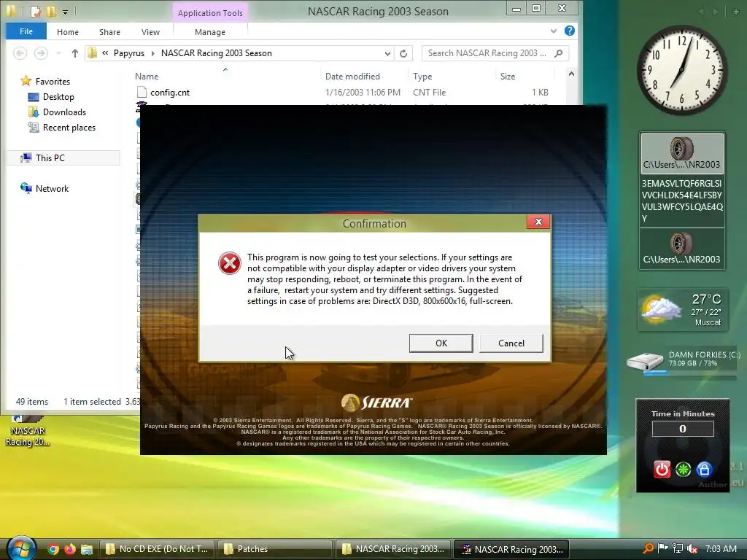Click the DAMN FORKIES (C:) drive gadget
The height and width of the screenshot is (560, 747).
682,362
